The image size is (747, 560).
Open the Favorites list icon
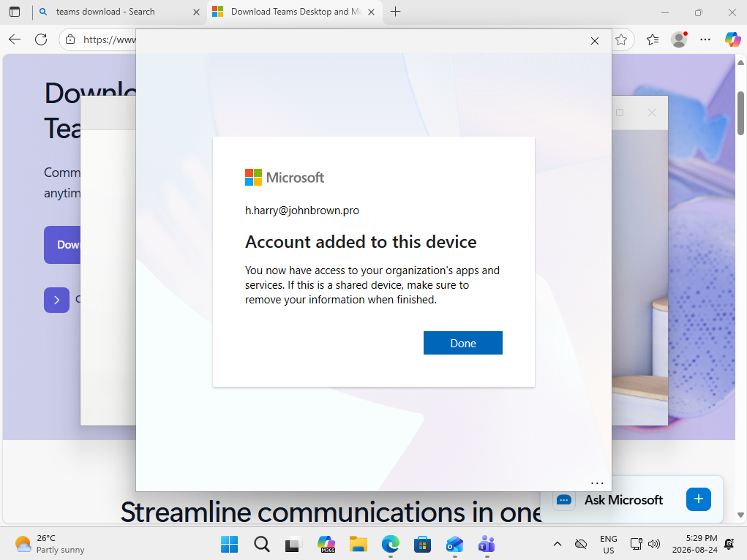pyautogui.click(x=653, y=39)
